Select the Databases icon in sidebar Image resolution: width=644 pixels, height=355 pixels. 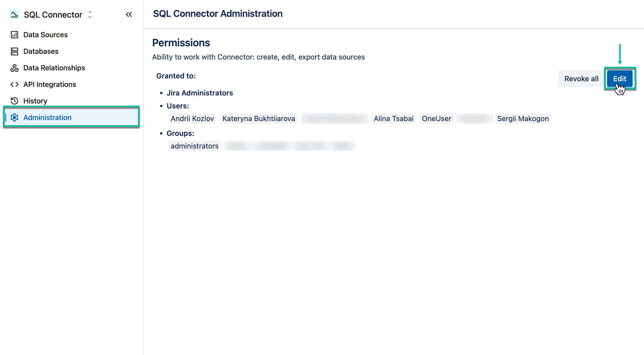pos(14,51)
